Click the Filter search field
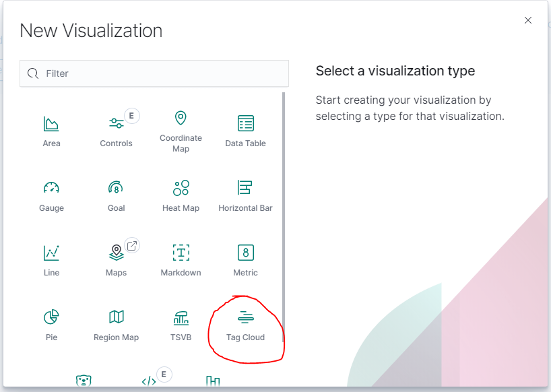 pos(154,73)
